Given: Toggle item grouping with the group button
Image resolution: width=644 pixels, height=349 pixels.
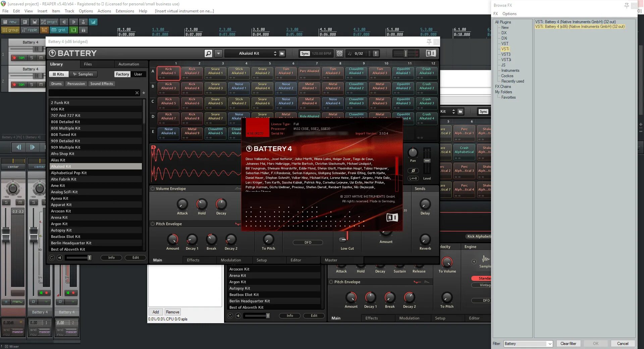Looking at the screenshot, I should point(10,30).
